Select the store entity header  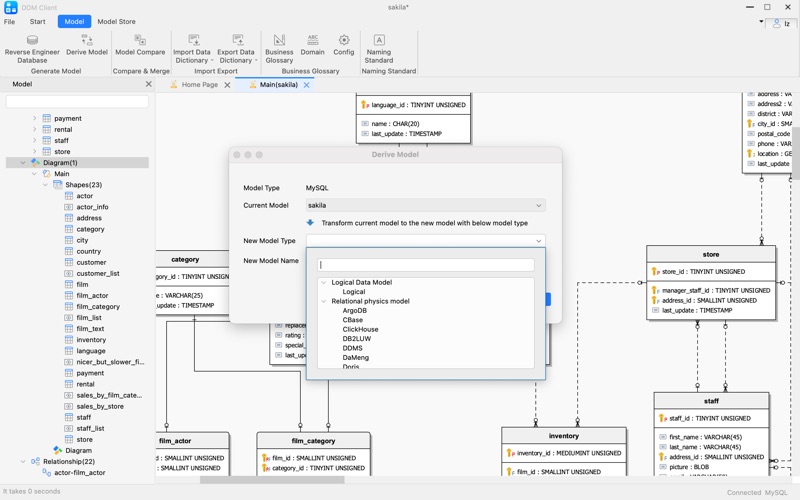tap(711, 254)
